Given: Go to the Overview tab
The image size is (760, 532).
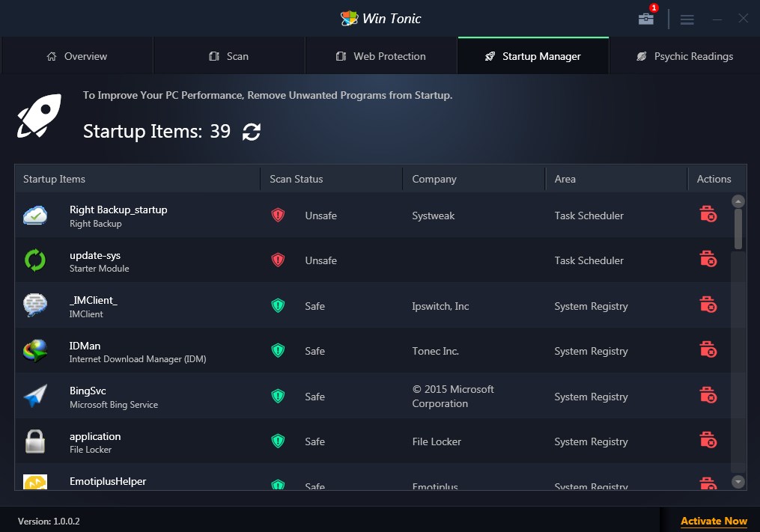Looking at the screenshot, I should pyautogui.click(x=77, y=55).
